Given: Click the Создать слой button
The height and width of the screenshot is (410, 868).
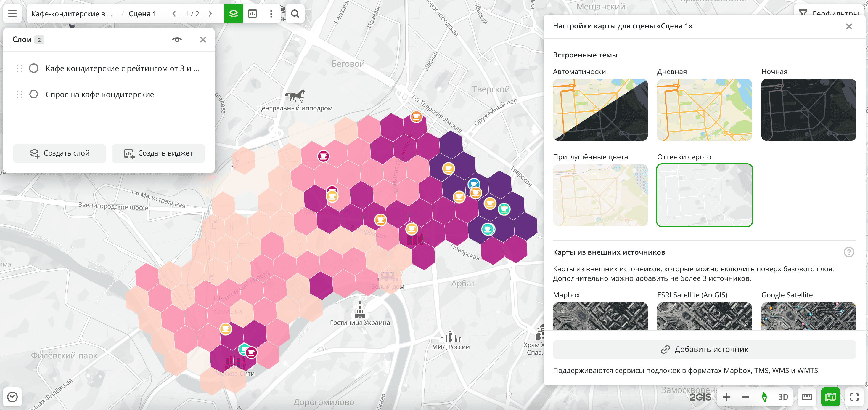Looking at the screenshot, I should pyautogui.click(x=60, y=153).
